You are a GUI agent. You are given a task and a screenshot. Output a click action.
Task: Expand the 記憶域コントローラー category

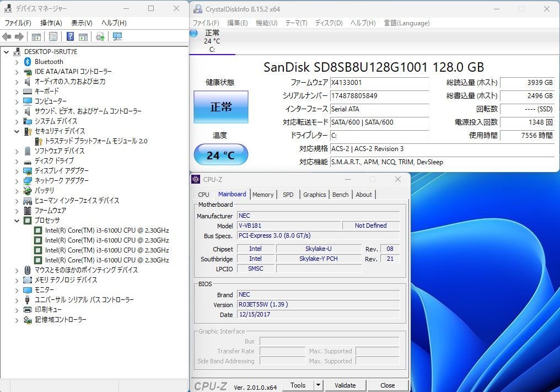(x=17, y=320)
